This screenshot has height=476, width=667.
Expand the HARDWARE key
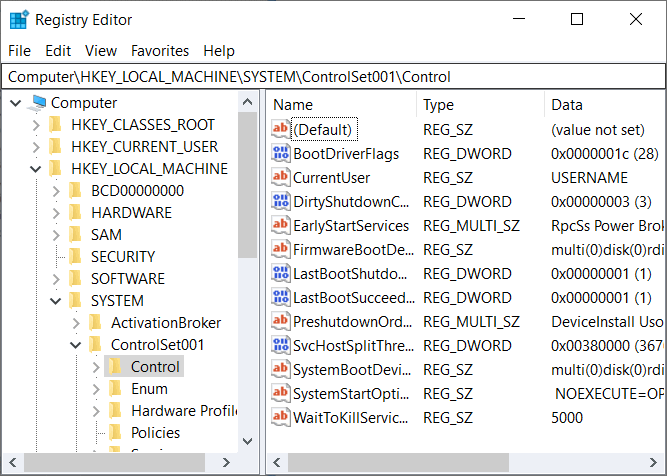click(56, 213)
